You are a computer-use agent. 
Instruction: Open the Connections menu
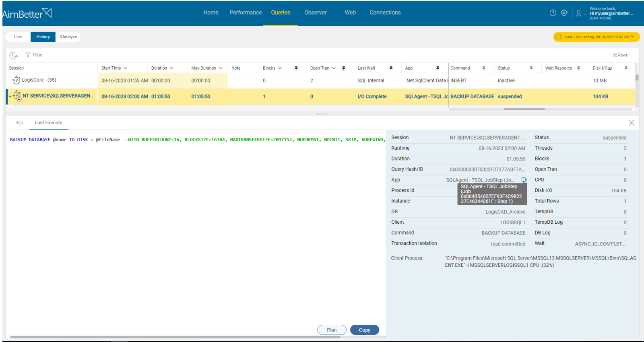pyautogui.click(x=385, y=12)
